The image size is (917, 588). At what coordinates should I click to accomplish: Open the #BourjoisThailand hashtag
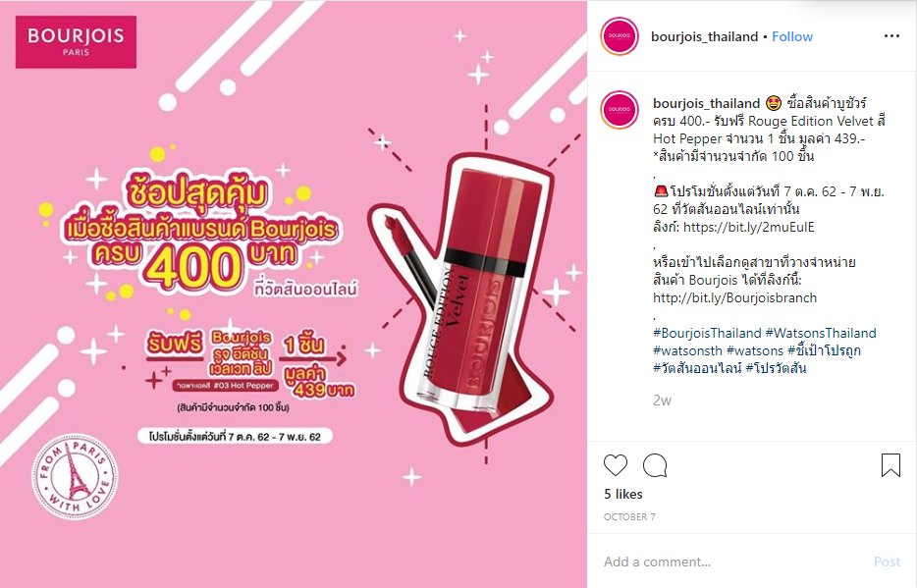click(x=707, y=333)
